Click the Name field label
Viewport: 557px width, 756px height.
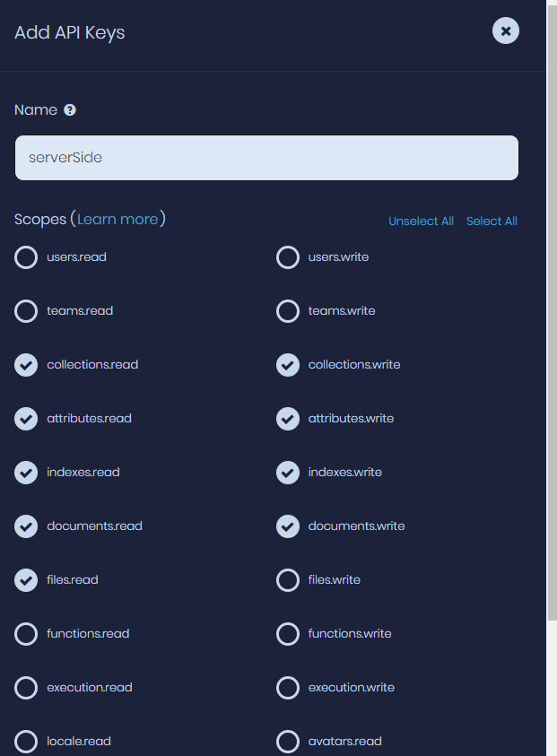tap(36, 110)
